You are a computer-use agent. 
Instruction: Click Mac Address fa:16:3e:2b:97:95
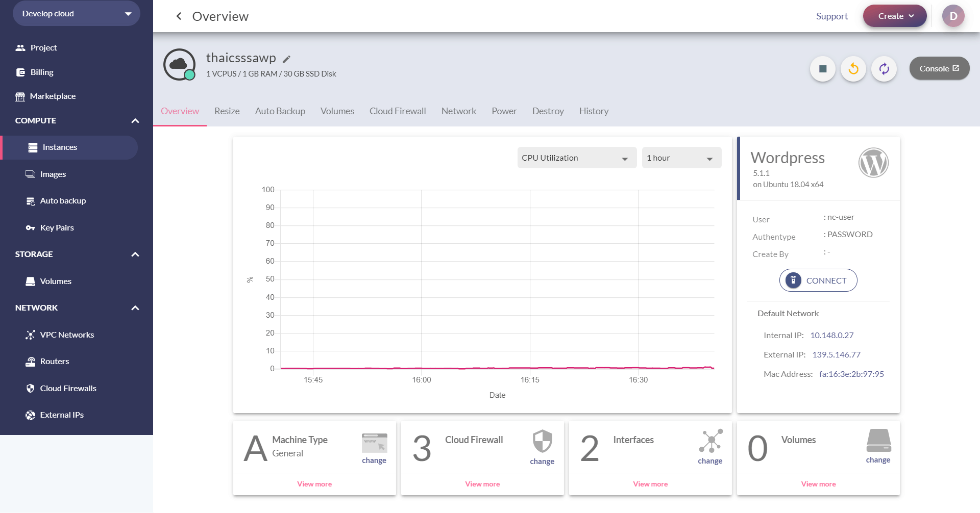click(851, 374)
